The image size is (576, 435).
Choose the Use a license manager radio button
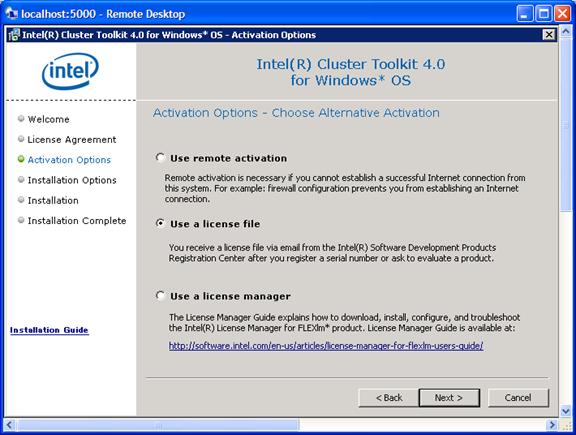(160, 295)
